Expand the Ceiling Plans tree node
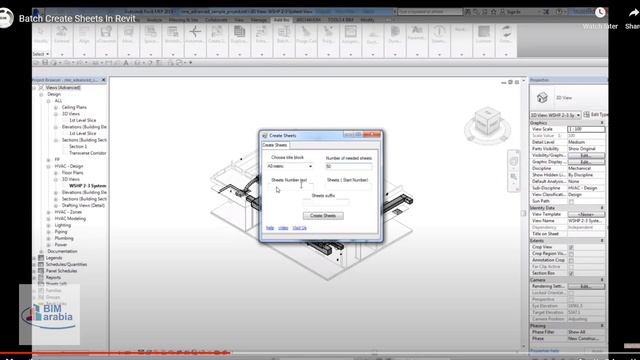The height and width of the screenshot is (360, 640). tap(56, 107)
